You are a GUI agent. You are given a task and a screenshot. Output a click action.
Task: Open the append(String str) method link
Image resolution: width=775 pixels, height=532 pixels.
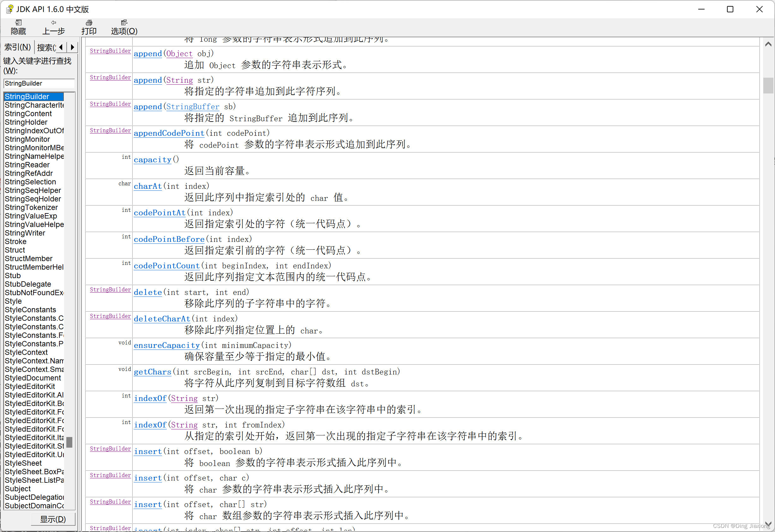tap(148, 80)
